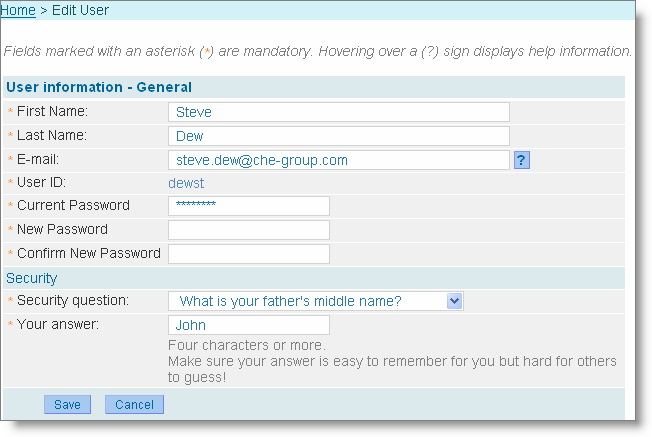The image size is (652, 437).
Task: Click the E-mail help question mark icon
Action: [522, 160]
